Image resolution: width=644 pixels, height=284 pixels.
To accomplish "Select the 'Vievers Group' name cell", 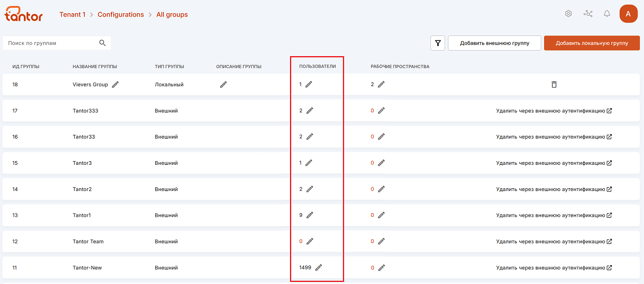I will (x=90, y=85).
